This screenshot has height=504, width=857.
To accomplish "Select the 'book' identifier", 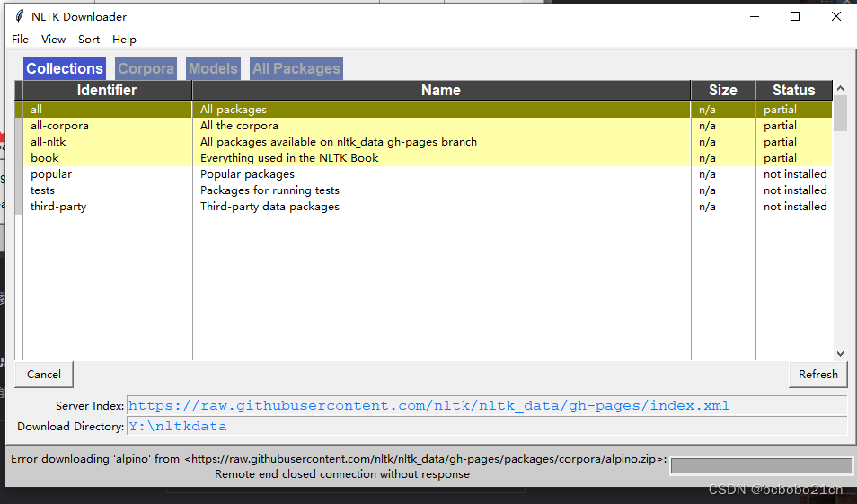I will [44, 158].
